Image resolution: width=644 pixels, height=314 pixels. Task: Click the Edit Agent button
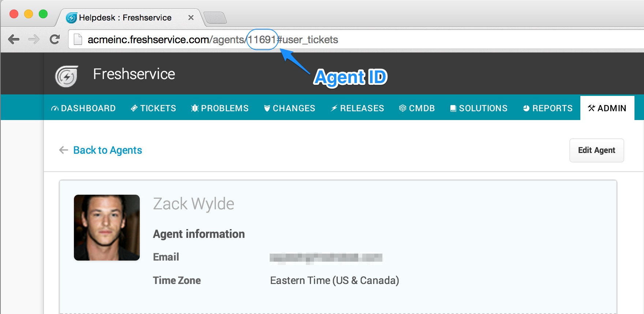[x=596, y=150]
